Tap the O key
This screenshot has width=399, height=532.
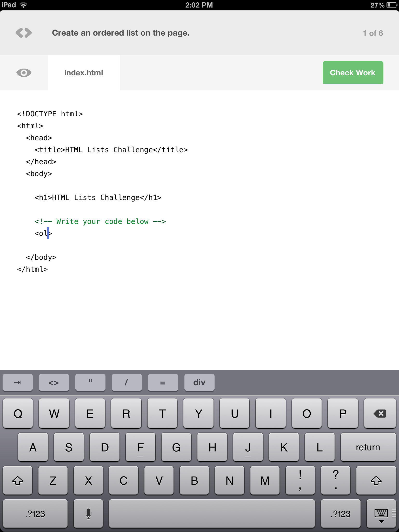[307, 413]
